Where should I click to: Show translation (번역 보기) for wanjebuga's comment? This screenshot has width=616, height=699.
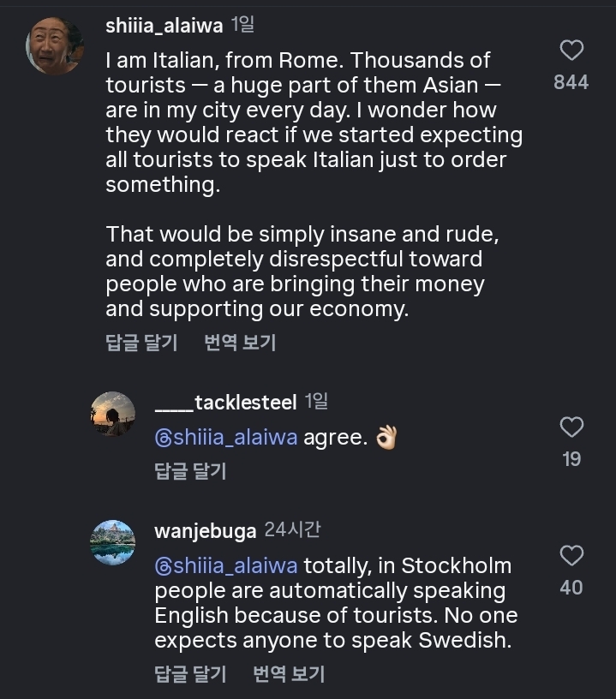coord(289,674)
